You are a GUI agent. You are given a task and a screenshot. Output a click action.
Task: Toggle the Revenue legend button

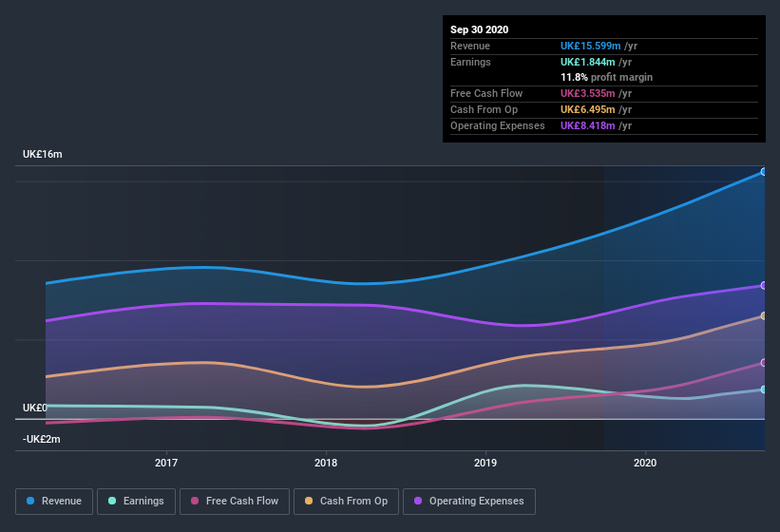54,502
